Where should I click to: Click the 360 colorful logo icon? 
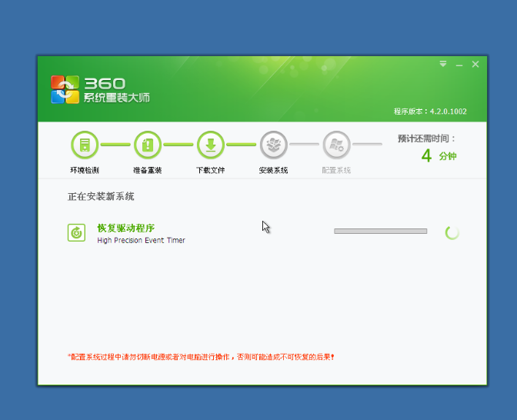65,89
